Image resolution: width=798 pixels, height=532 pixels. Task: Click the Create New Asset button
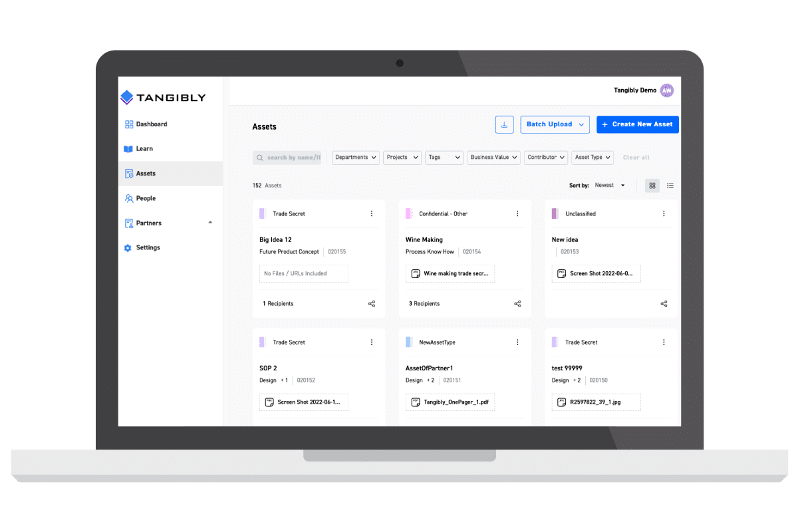(x=637, y=124)
